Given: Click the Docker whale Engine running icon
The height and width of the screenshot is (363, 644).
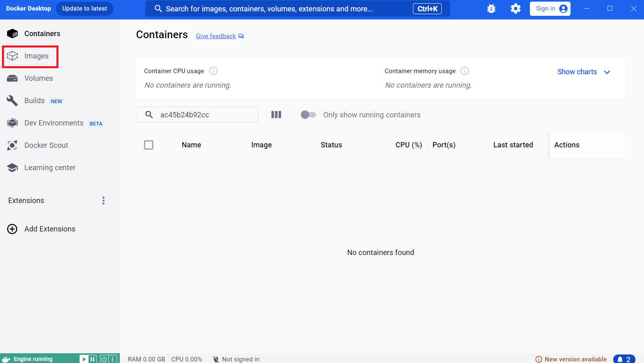Looking at the screenshot, I should [6, 359].
